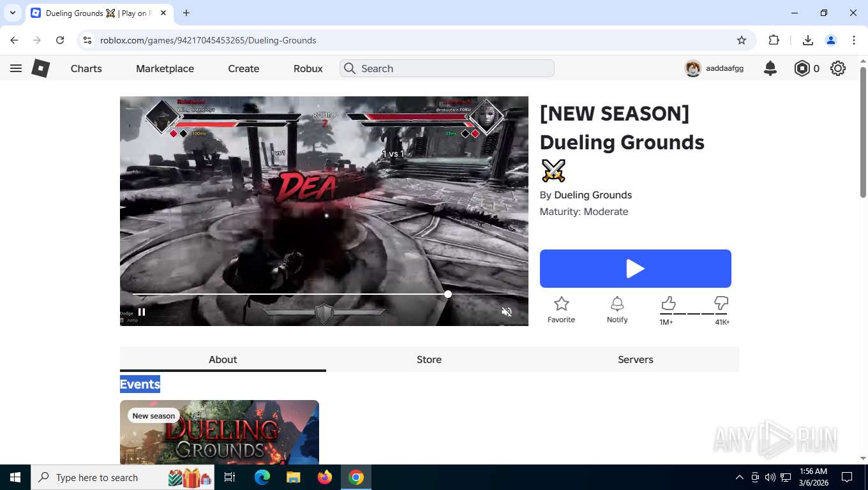Screen dimensions: 868x490
Task: Launch Firefox from the taskbar
Action: [325, 477]
